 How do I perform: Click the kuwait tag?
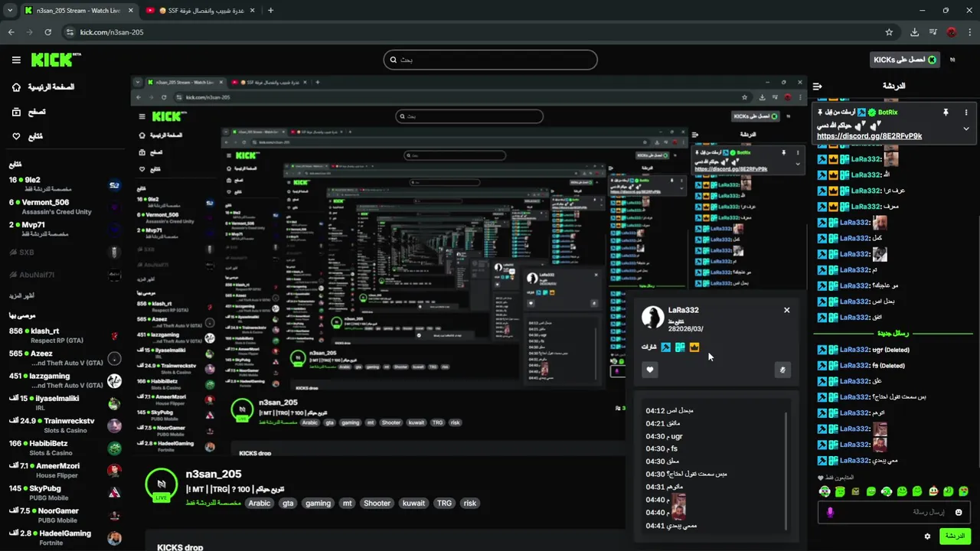coord(413,503)
